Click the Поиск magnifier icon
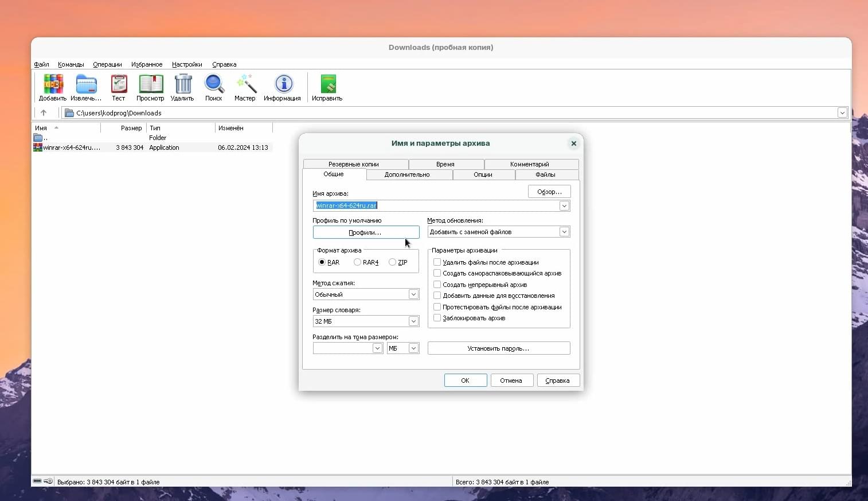Image resolution: width=868 pixels, height=501 pixels. (214, 84)
